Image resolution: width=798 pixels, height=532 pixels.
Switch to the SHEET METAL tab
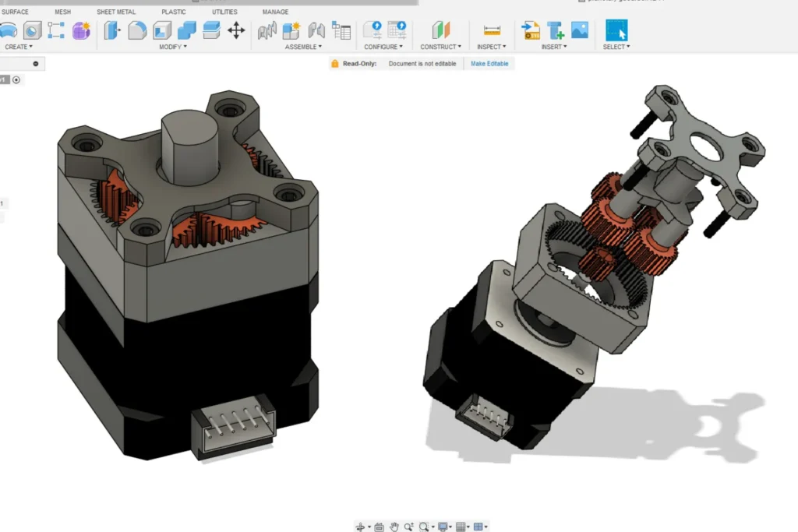[116, 12]
